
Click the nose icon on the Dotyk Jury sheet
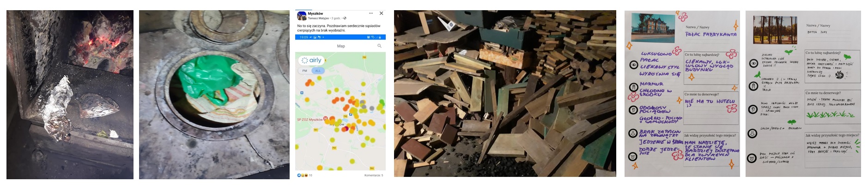coord(753,133)
